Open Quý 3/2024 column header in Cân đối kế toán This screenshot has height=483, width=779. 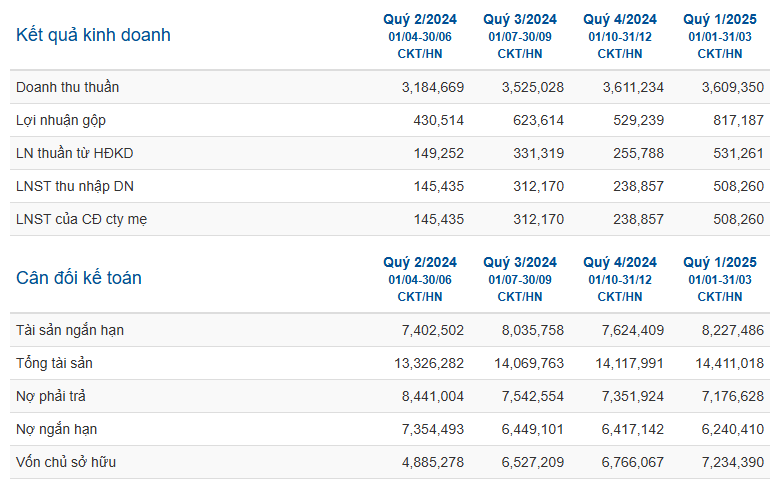(519, 262)
